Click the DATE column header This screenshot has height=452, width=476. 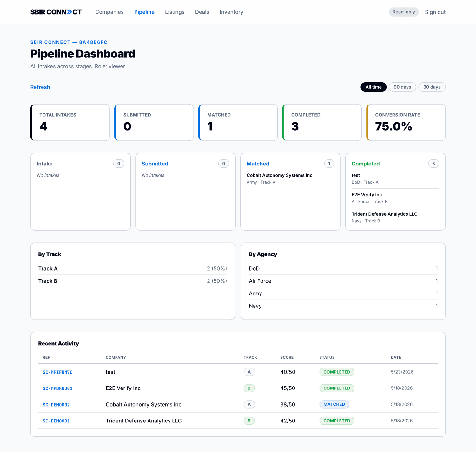(x=396, y=357)
